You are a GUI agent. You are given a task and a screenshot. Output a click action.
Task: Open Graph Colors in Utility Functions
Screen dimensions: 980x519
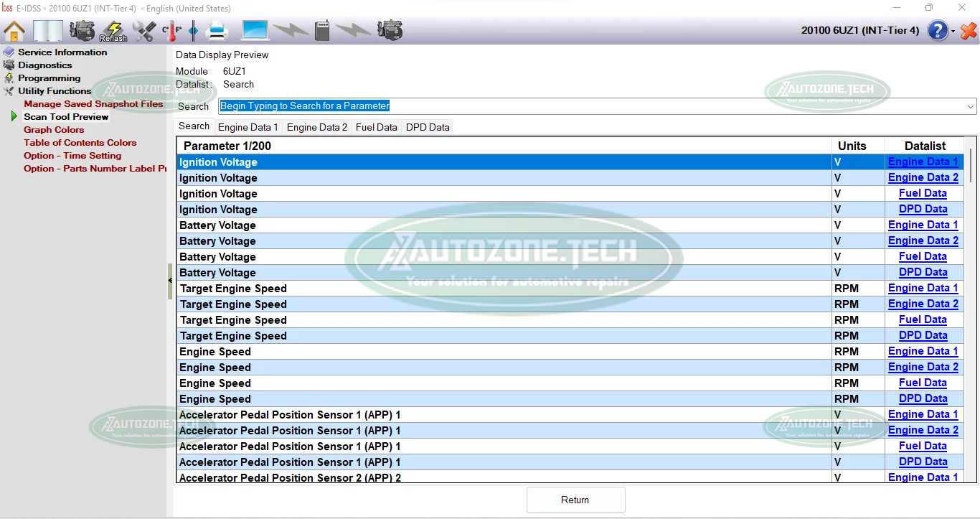pos(54,130)
